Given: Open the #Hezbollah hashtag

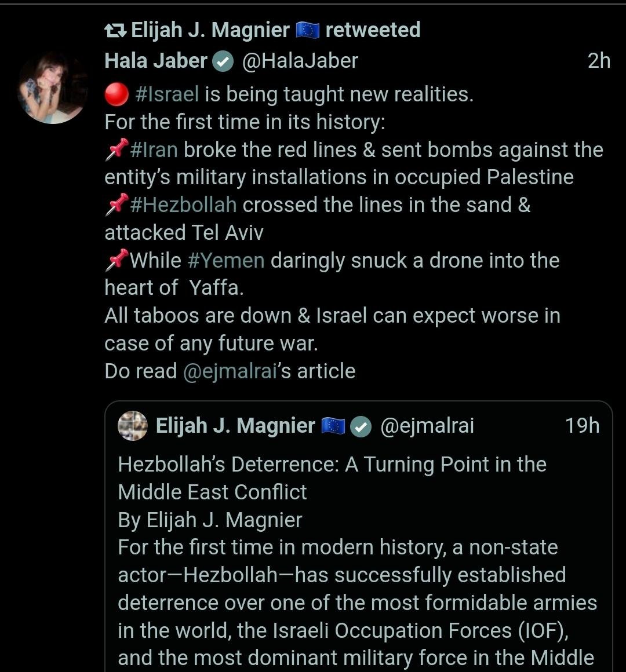Looking at the screenshot, I should point(184,205).
